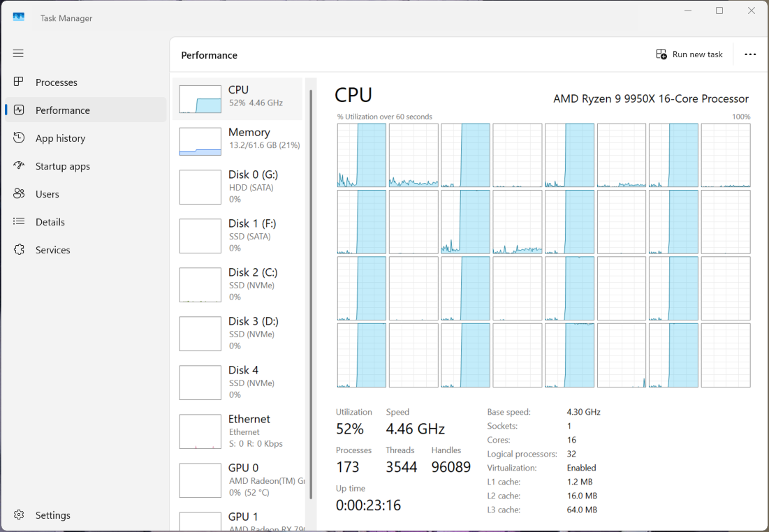Click Run new task button

(689, 54)
